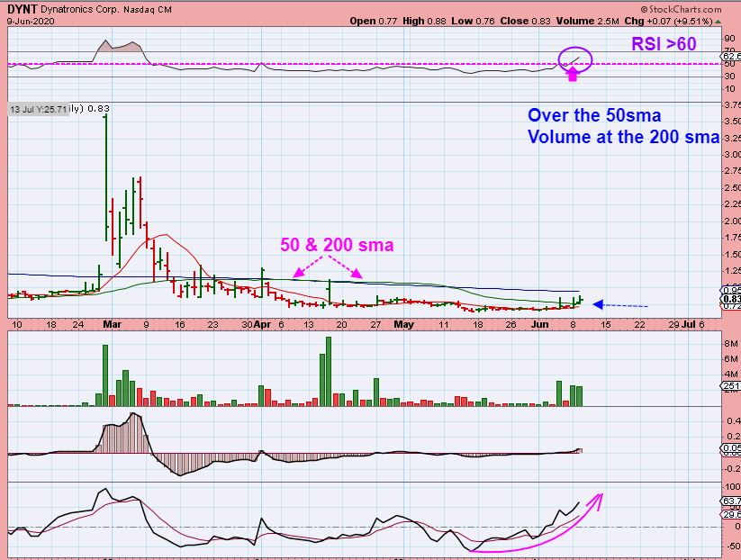Click the Volume 2.5M value

(x=587, y=22)
